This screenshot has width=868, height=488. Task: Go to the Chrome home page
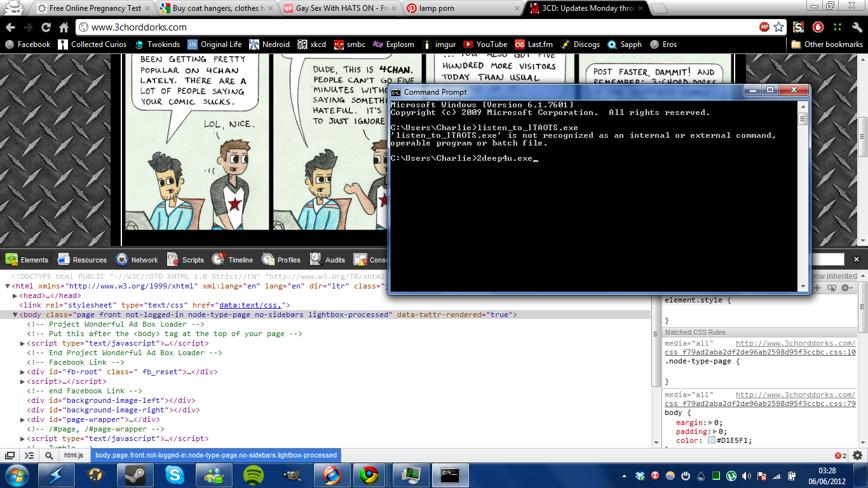[64, 27]
